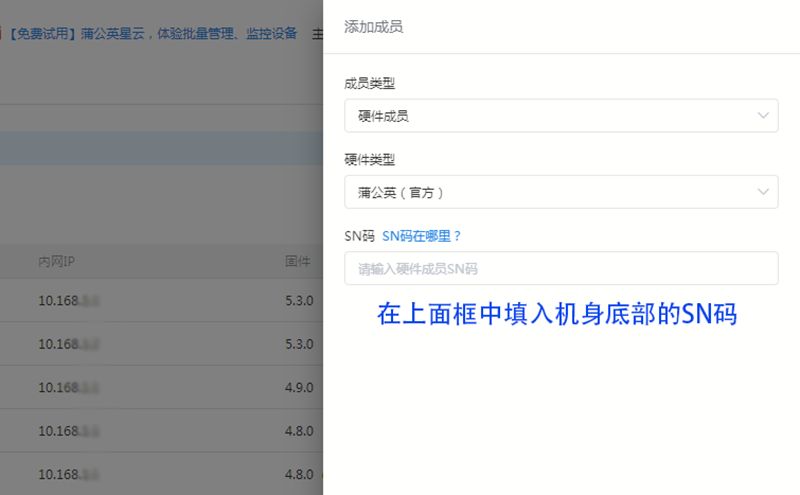800x495 pixels.
Task: Click the SN码 field label
Action: (359, 236)
